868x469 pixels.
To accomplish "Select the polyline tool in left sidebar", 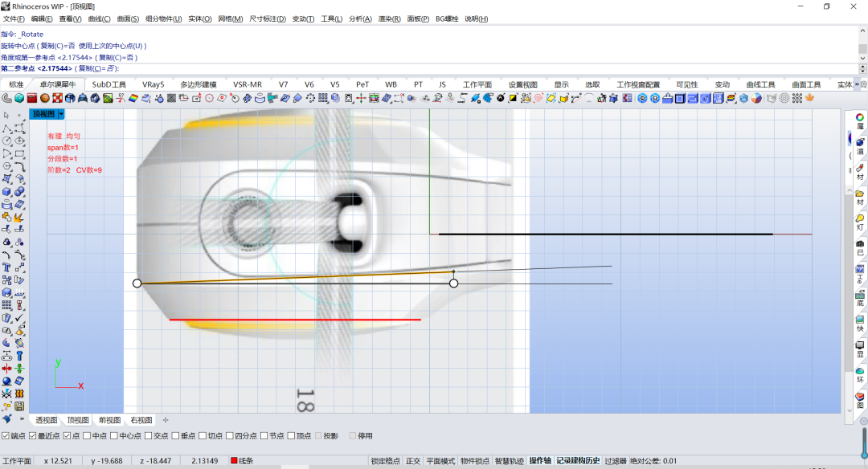I will click(6, 128).
